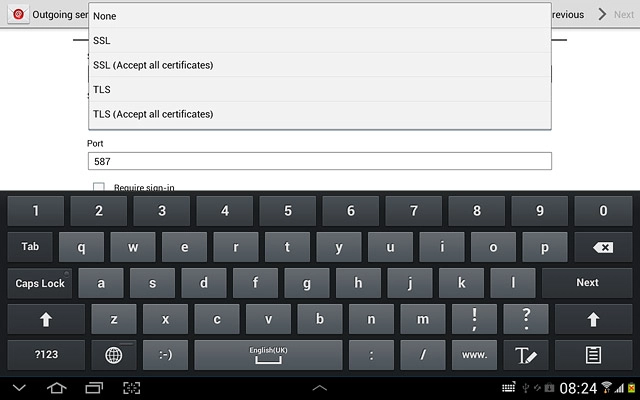The height and width of the screenshot is (400, 640).
Task: Tap the clipboard key on keyboard
Action: (x=593, y=355)
